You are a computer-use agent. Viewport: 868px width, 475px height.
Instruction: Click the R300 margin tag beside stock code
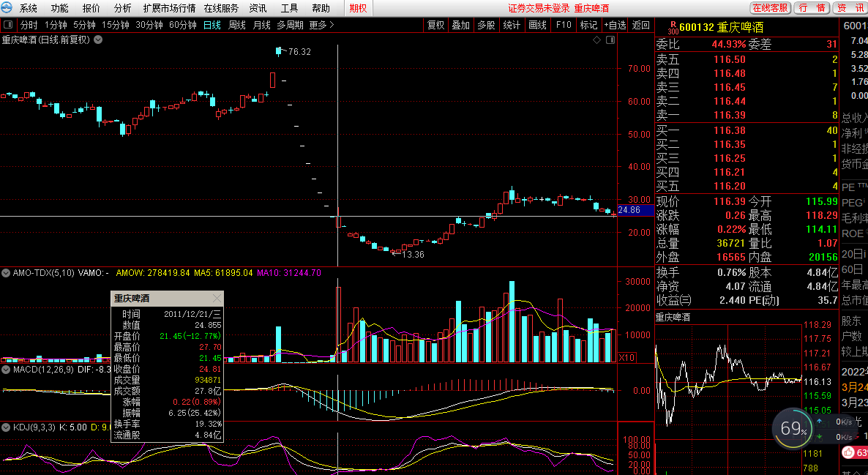[x=673, y=26]
